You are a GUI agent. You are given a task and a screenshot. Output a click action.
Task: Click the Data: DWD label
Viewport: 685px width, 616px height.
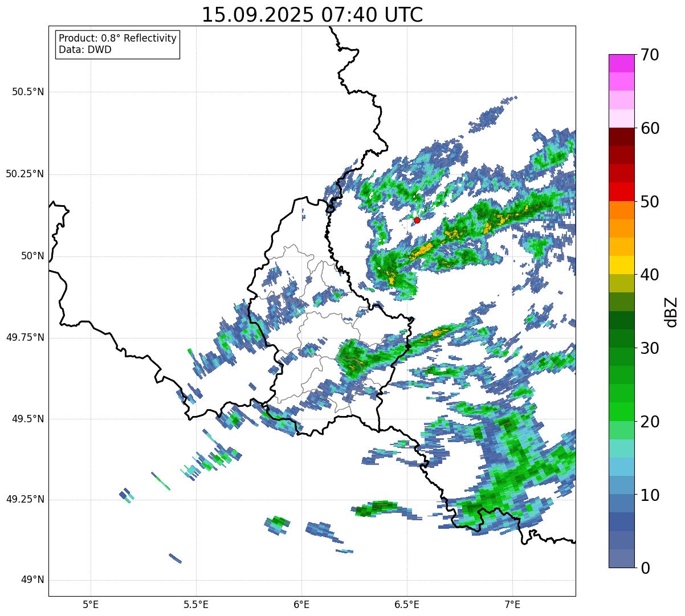[85, 50]
